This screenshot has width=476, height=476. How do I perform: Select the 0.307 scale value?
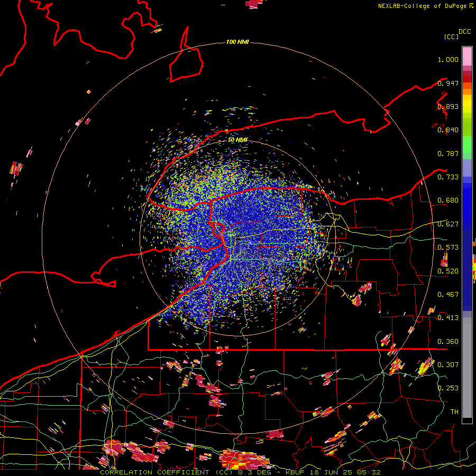coord(448,365)
